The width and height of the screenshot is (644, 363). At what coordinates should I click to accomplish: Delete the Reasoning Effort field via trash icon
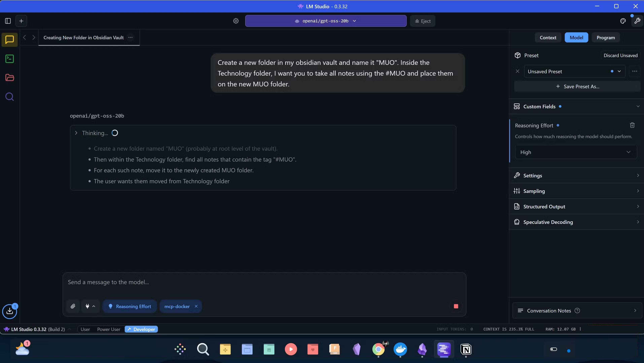632,125
